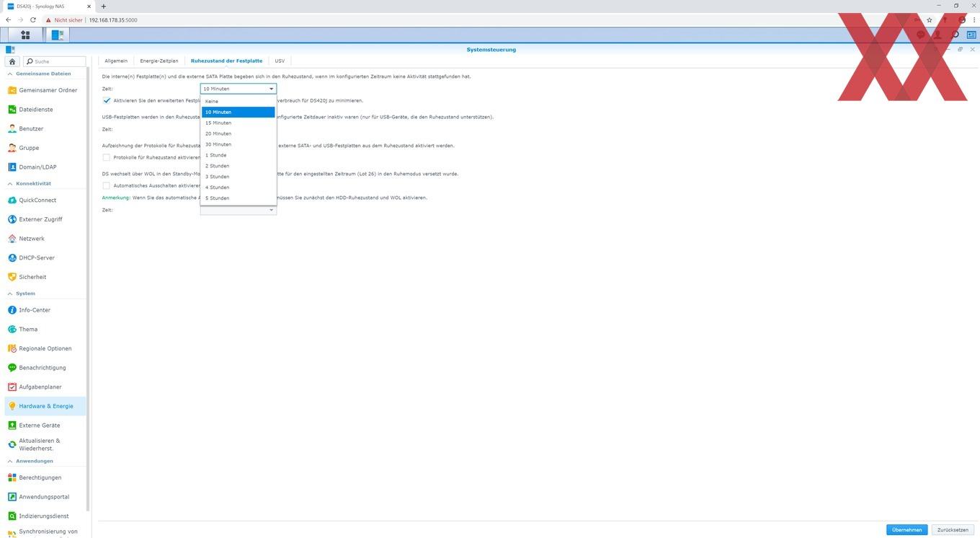980x538 pixels.
Task: Open QuickConnect settings
Action: (45, 200)
